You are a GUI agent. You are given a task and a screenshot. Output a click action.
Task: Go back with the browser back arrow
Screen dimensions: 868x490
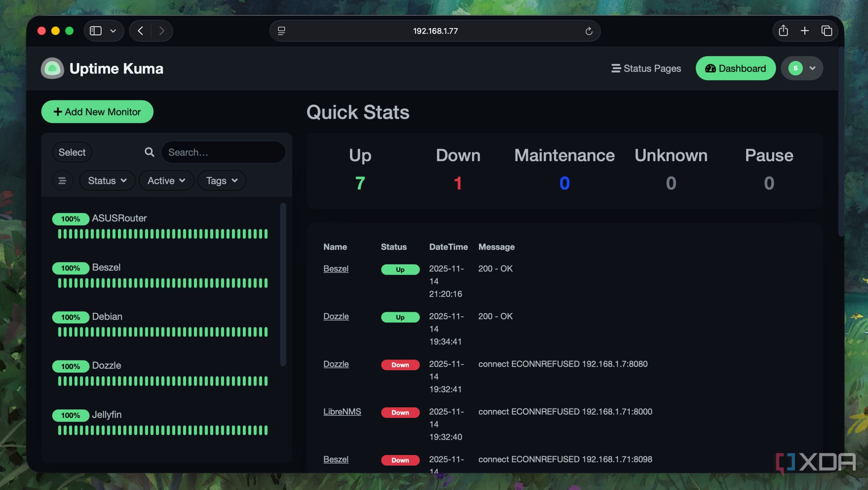140,31
